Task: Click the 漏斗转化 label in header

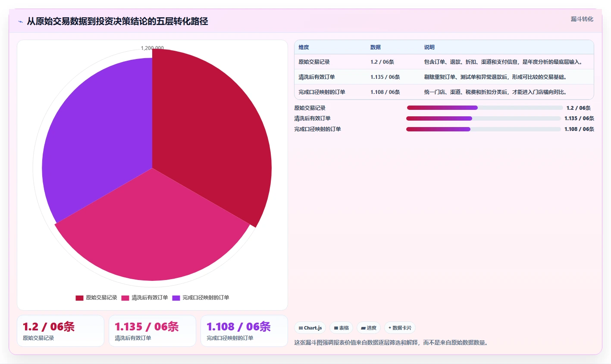Action: point(582,19)
